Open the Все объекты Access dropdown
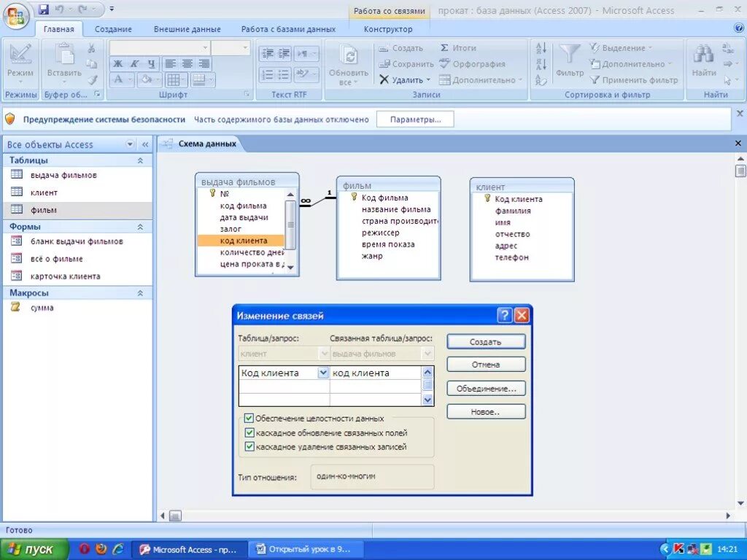 tap(130, 144)
